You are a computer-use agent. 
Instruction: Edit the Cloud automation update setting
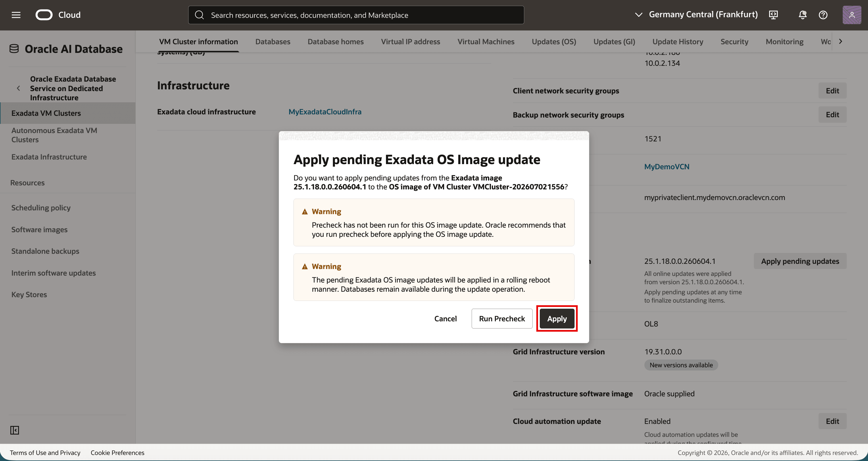pos(832,421)
